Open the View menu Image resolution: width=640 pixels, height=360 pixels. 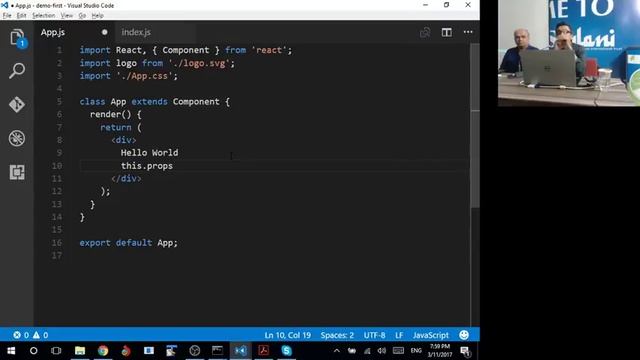[67, 16]
